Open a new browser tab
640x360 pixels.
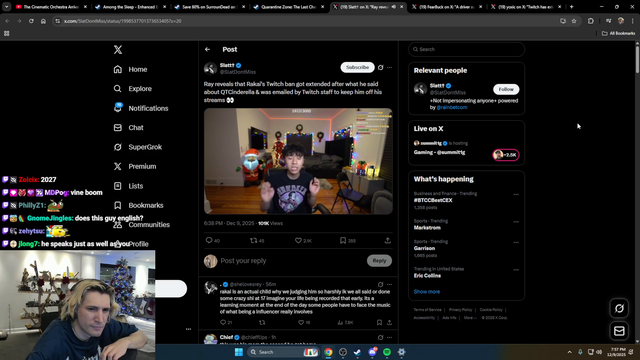point(571,7)
